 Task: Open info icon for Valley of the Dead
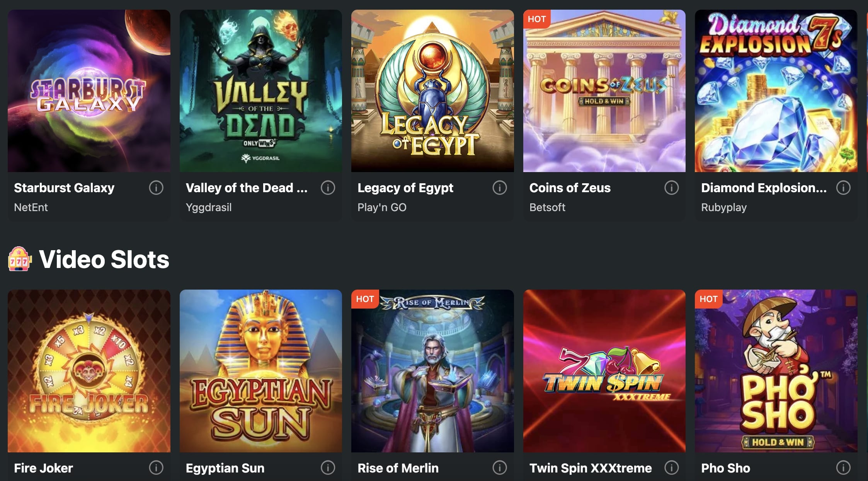click(x=328, y=188)
